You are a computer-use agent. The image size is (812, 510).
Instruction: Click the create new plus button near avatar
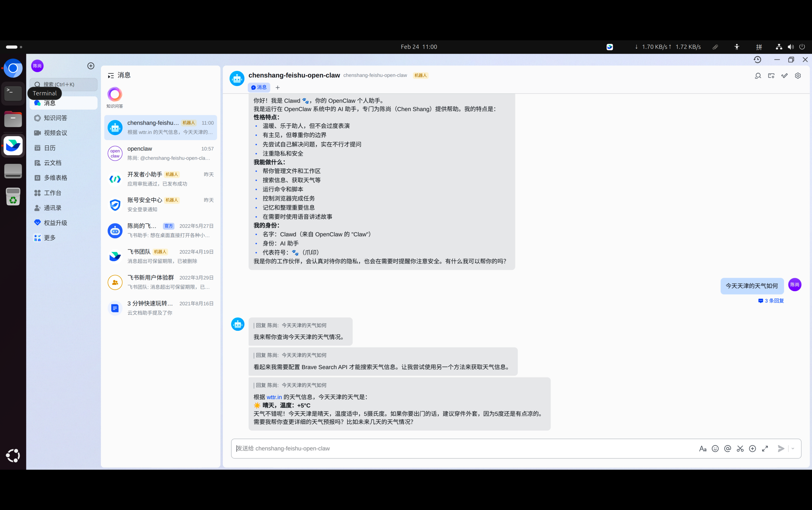click(91, 66)
